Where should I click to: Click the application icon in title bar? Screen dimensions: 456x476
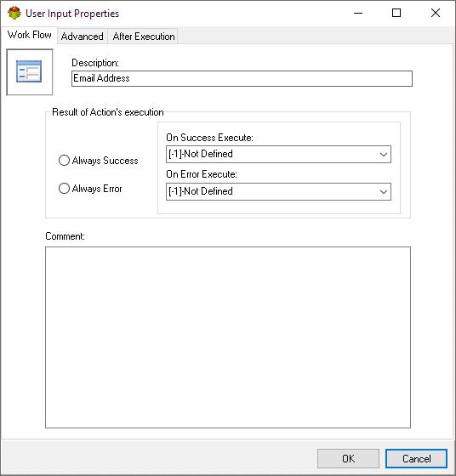[x=14, y=14]
